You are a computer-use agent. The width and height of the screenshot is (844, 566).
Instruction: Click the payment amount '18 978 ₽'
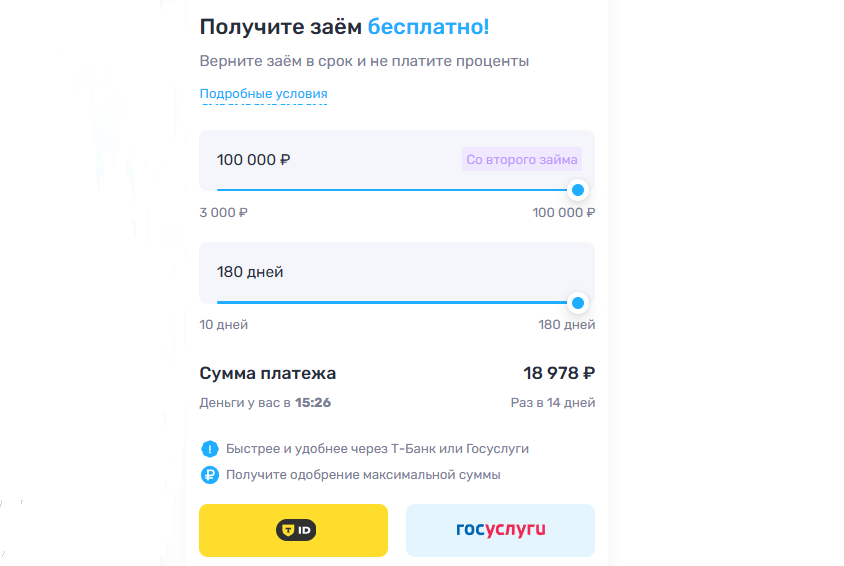(559, 373)
